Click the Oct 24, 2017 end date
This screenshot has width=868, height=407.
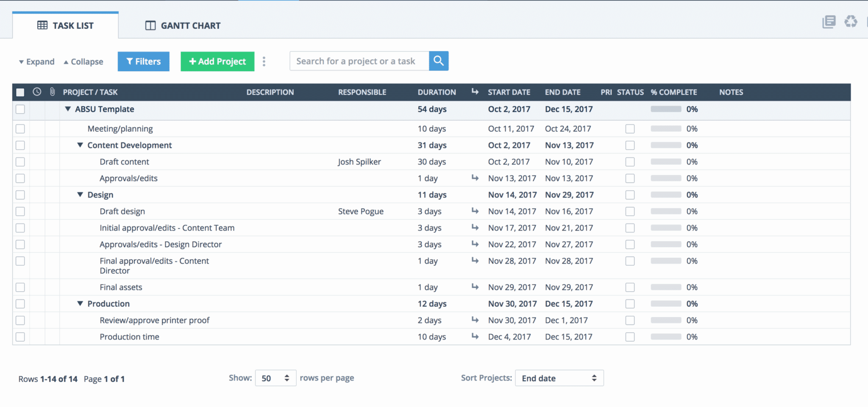click(x=568, y=128)
